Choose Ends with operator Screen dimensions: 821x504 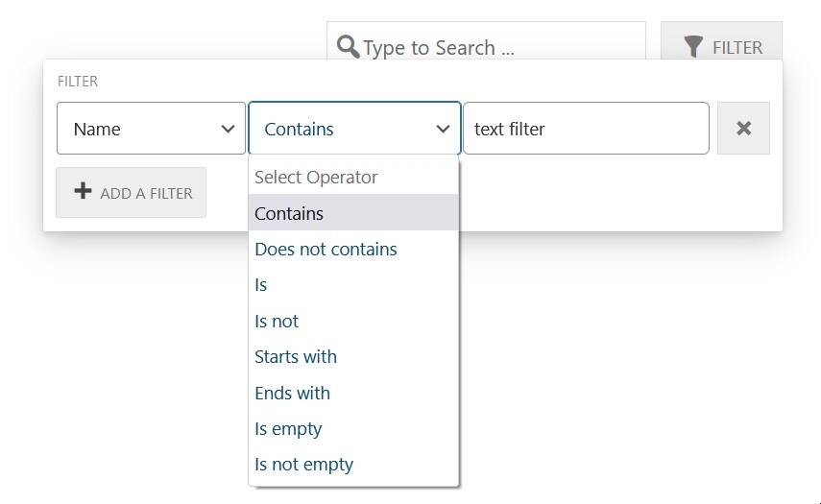click(x=353, y=393)
